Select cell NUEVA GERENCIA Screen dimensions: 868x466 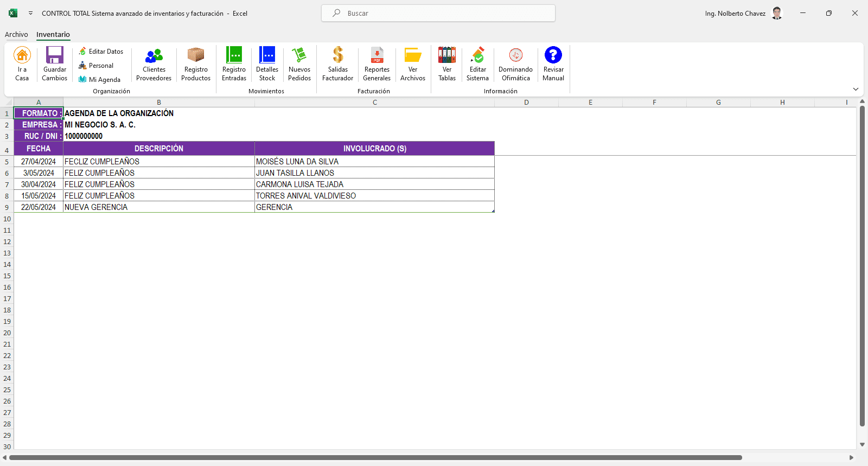159,207
